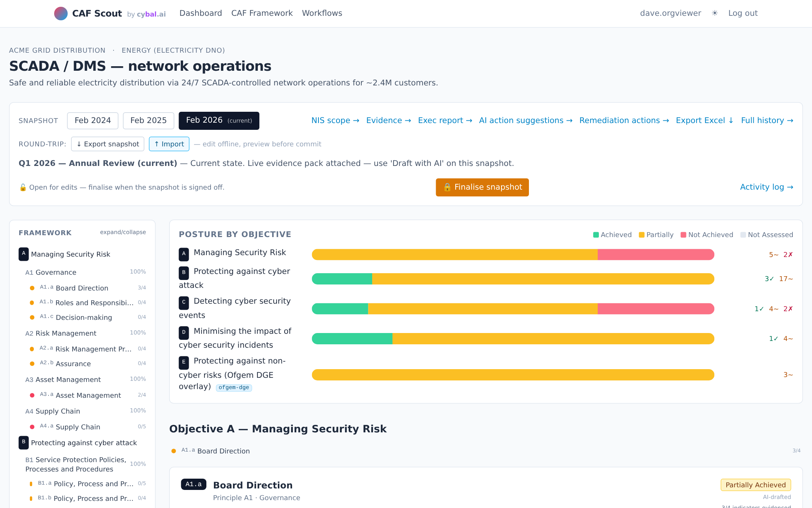812x508 pixels.
Task: Click the status dot beside A3.a Asset Management
Action: 32,395
